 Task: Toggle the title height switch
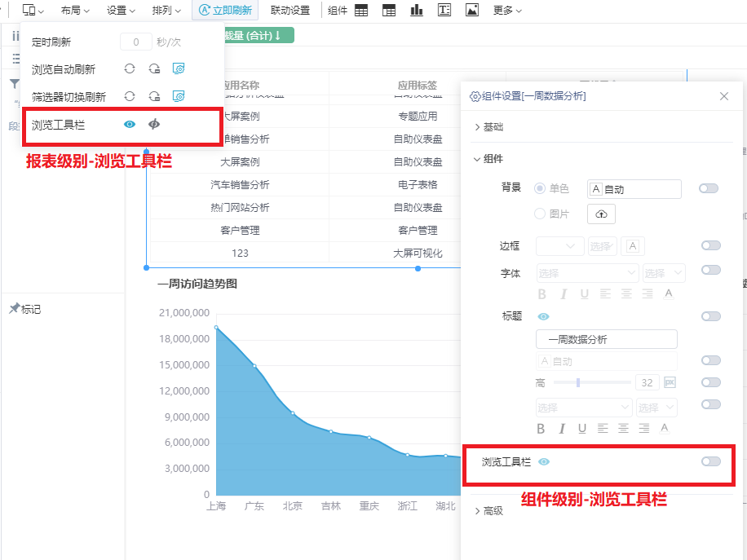(711, 382)
